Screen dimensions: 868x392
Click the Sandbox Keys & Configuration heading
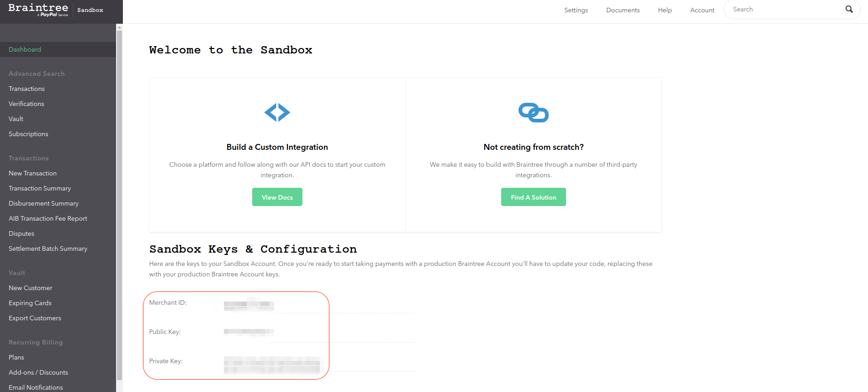coord(253,249)
